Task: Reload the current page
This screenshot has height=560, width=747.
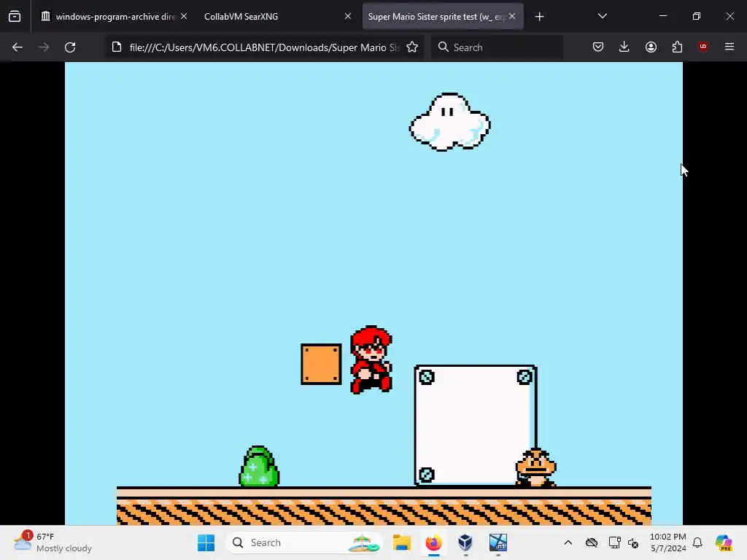Action: pos(70,47)
